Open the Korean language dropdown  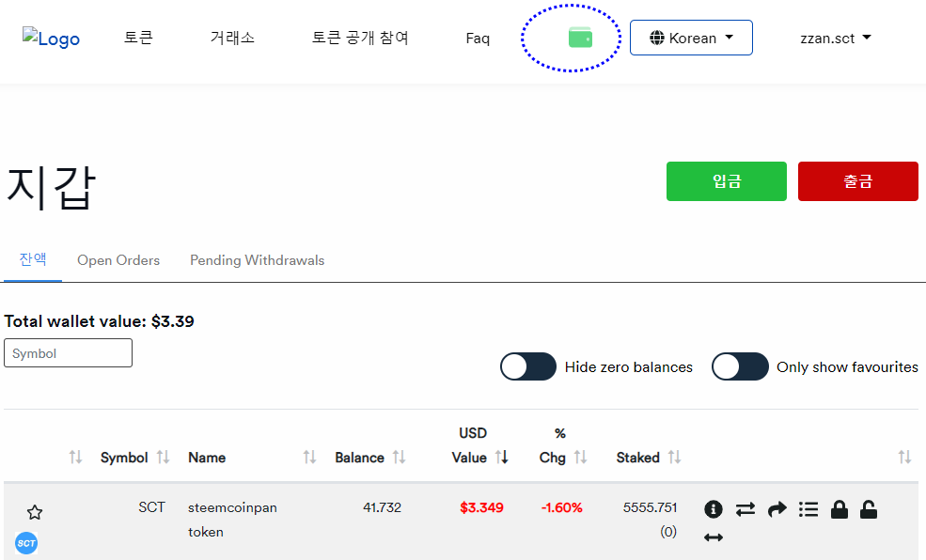click(x=691, y=39)
